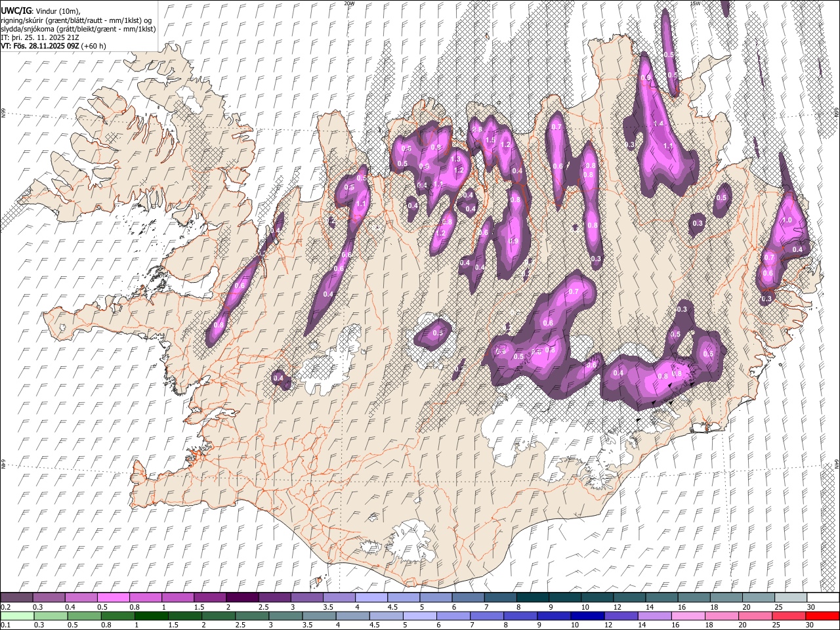The height and width of the screenshot is (630, 840).
Task: Click the purple 12–14 rain scale swatch
Action: (621, 616)
